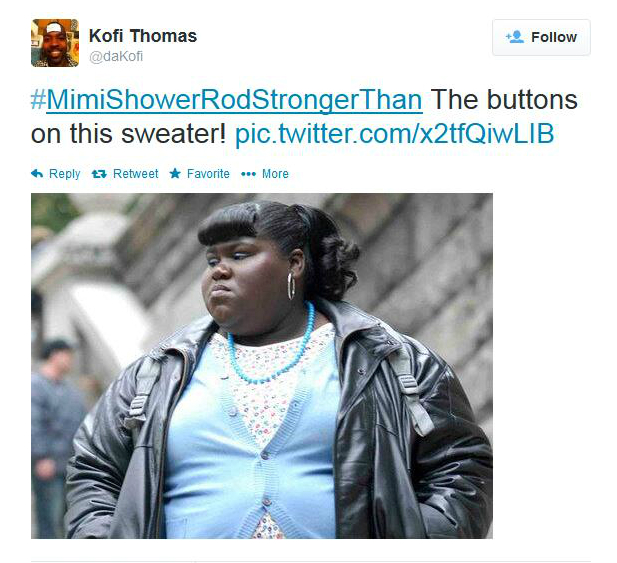
Task: Click the three-dots More icon
Action: tap(248, 174)
